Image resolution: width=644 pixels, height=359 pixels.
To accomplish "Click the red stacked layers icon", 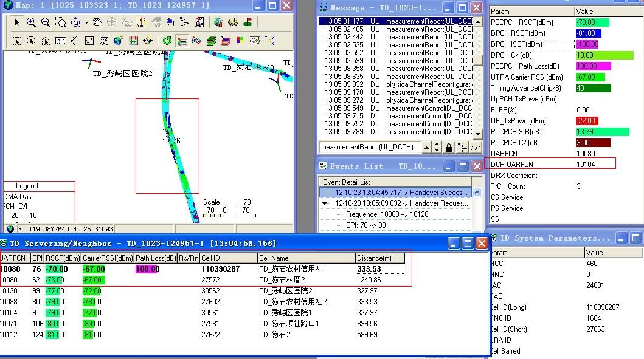I will [226, 41].
